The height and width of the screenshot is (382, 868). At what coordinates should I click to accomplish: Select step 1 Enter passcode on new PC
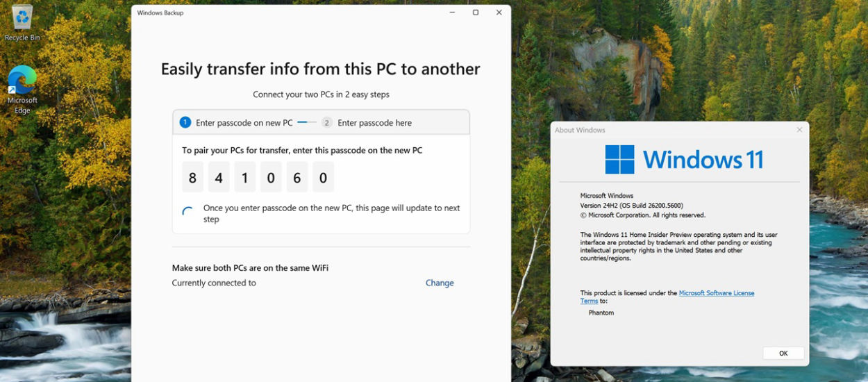click(236, 122)
